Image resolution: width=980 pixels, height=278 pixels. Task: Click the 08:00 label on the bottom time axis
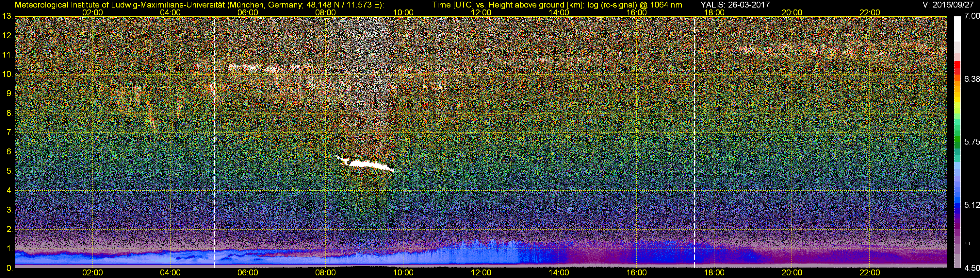point(326,273)
